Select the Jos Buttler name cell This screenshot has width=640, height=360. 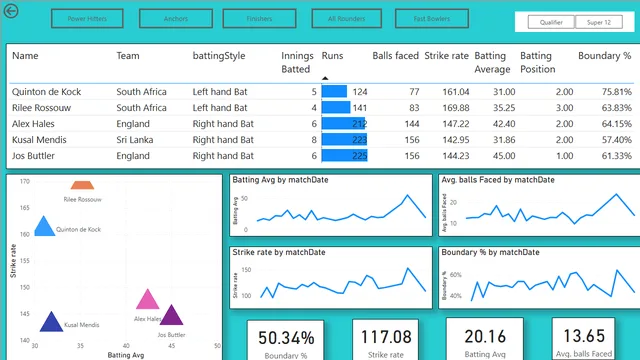33,156
